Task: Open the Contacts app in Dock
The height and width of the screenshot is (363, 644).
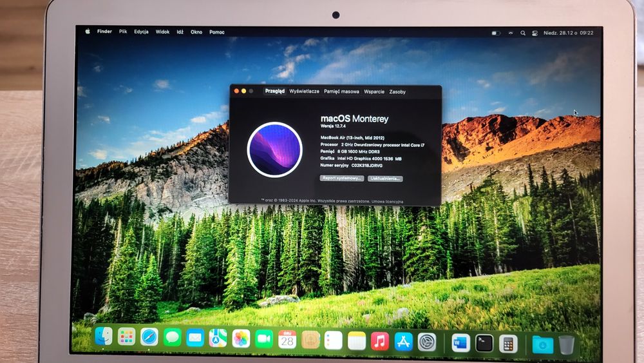Action: point(310,340)
